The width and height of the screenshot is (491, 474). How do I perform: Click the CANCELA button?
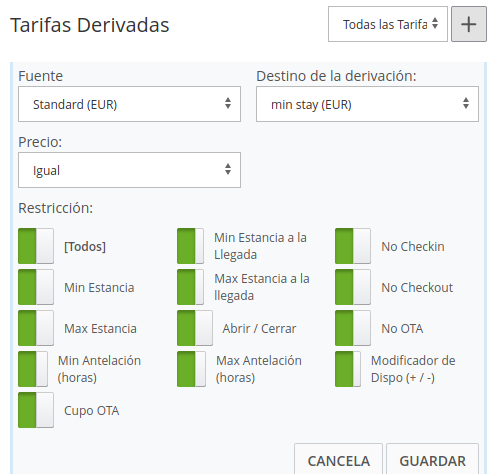tap(338, 460)
